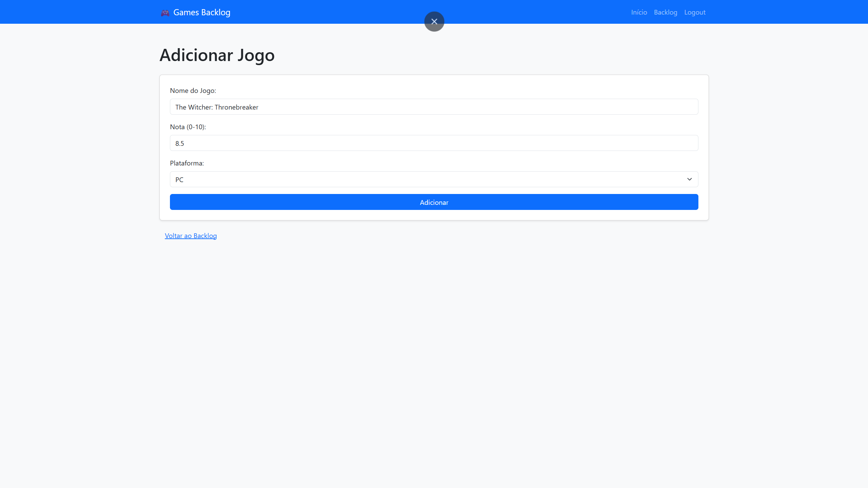
Task: Open the Backlog navbar item
Action: (x=665, y=13)
